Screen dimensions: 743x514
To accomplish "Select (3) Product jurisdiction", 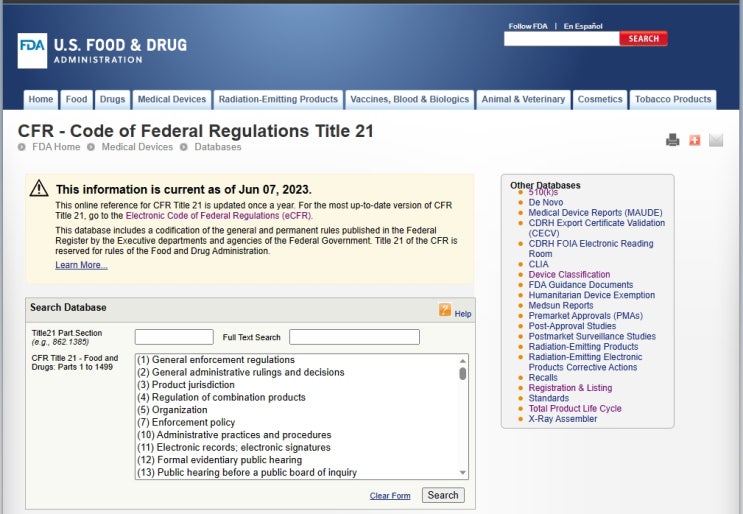I will (x=297, y=385).
